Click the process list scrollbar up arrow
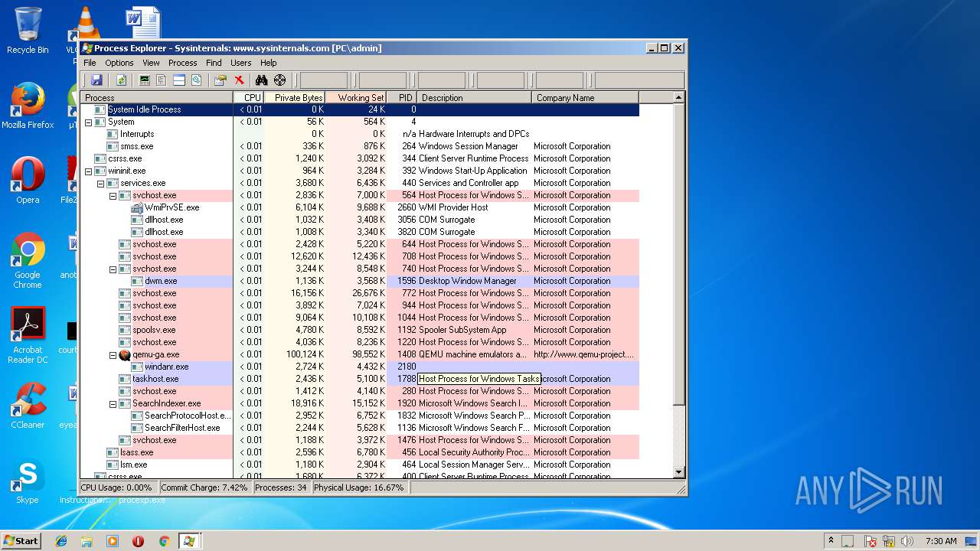Screen dimensions: 980x551 click(x=678, y=98)
